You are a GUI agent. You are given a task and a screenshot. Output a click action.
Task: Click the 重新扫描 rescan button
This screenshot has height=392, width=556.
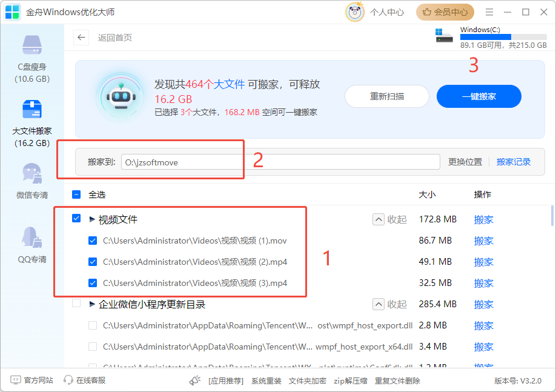click(387, 96)
